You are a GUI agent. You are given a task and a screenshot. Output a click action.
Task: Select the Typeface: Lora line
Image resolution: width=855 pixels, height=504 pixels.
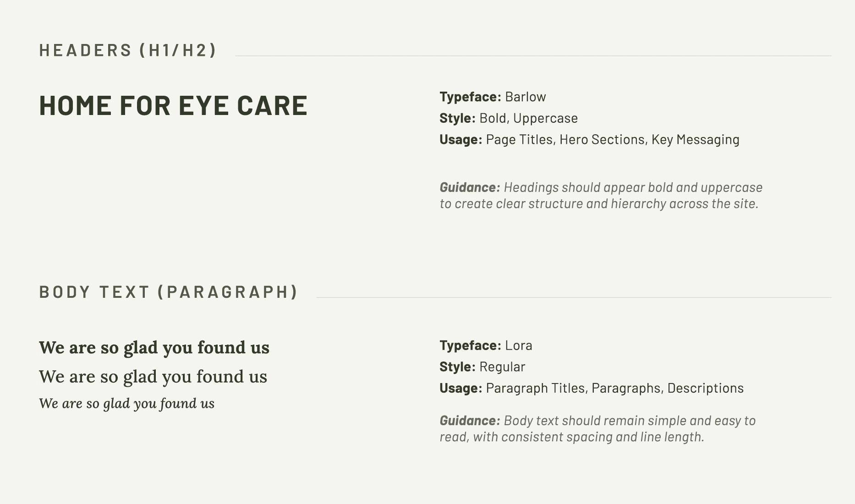point(486,345)
